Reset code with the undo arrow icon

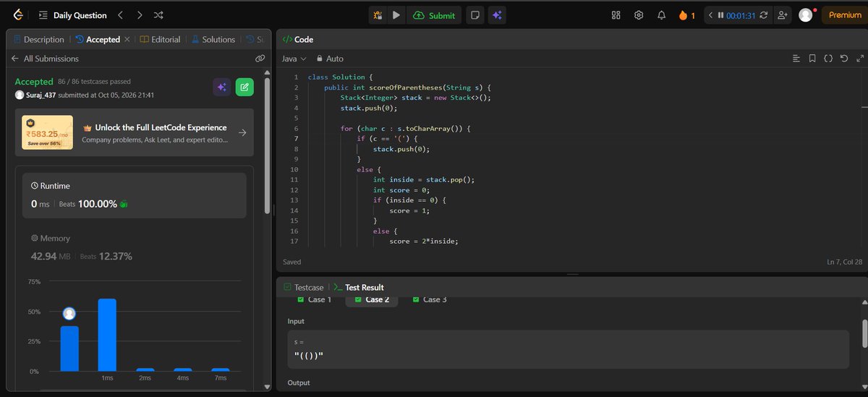[x=843, y=59]
